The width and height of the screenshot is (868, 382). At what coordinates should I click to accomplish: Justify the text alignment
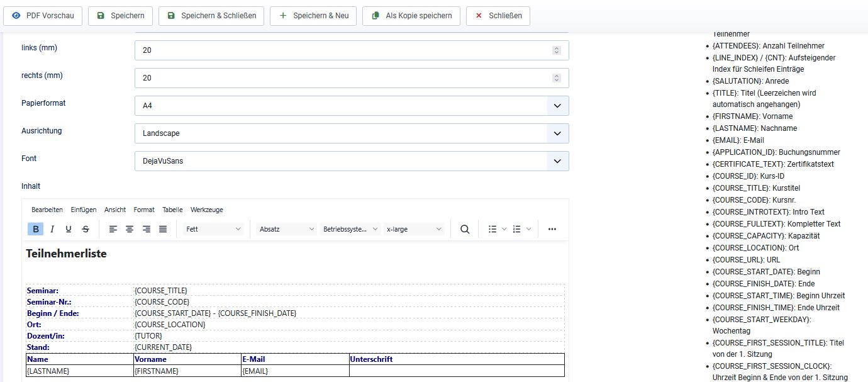click(163, 229)
